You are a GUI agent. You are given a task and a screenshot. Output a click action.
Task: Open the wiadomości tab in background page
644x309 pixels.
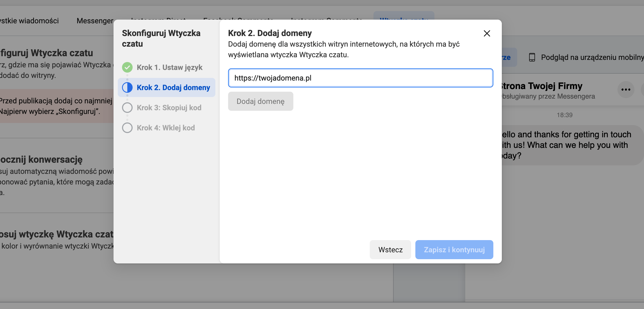tap(29, 21)
